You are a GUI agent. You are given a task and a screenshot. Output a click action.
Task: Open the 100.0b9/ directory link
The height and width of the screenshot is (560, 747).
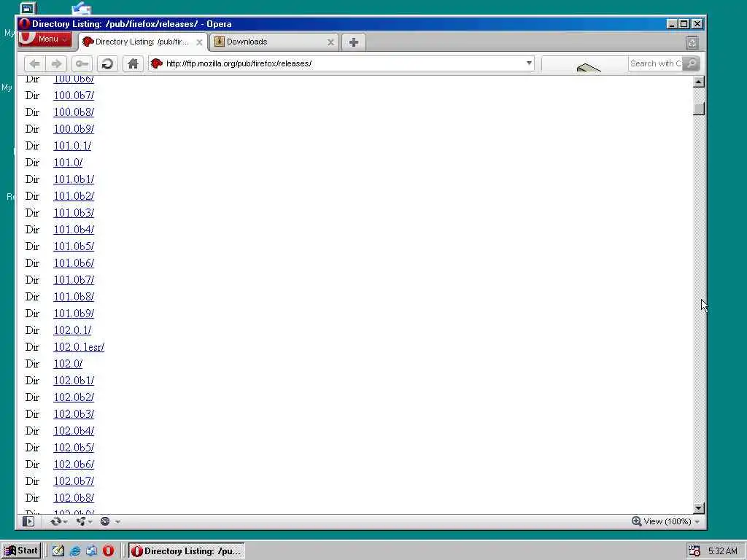pyautogui.click(x=74, y=128)
